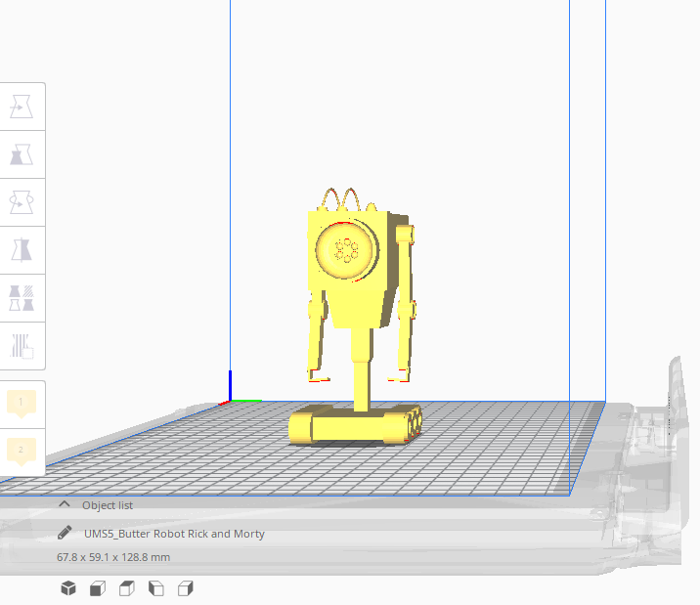Image resolution: width=700 pixels, height=605 pixels.
Task: Select the Scale tool
Action: 22,154
